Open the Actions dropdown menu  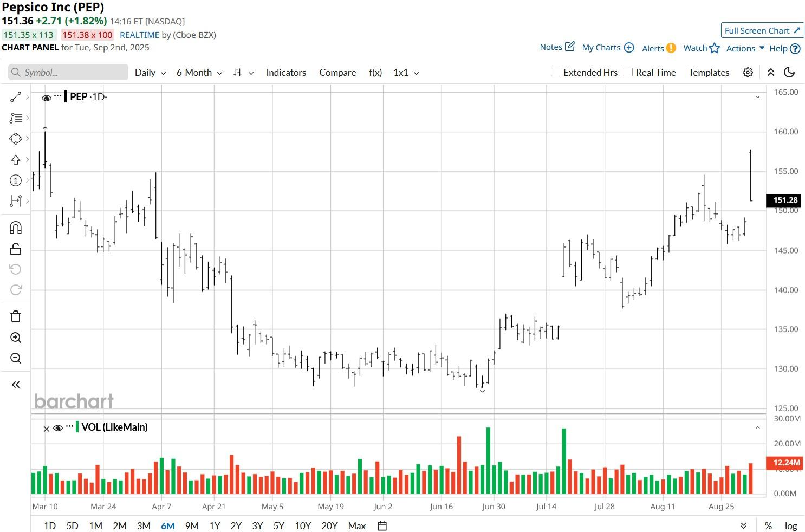click(745, 48)
